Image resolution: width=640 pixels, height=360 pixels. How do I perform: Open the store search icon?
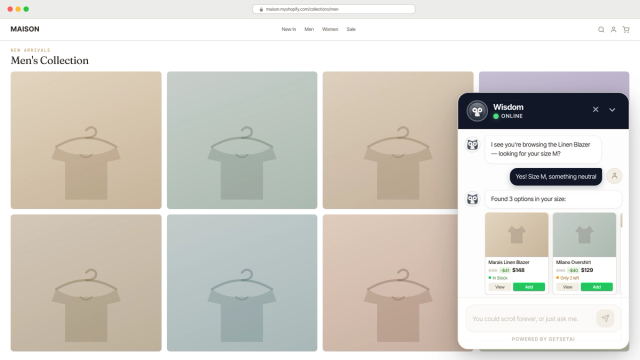(x=601, y=29)
